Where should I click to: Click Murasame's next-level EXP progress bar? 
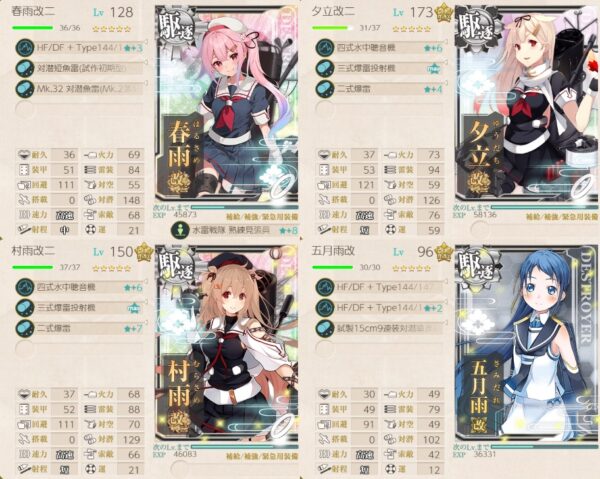click(245, 447)
